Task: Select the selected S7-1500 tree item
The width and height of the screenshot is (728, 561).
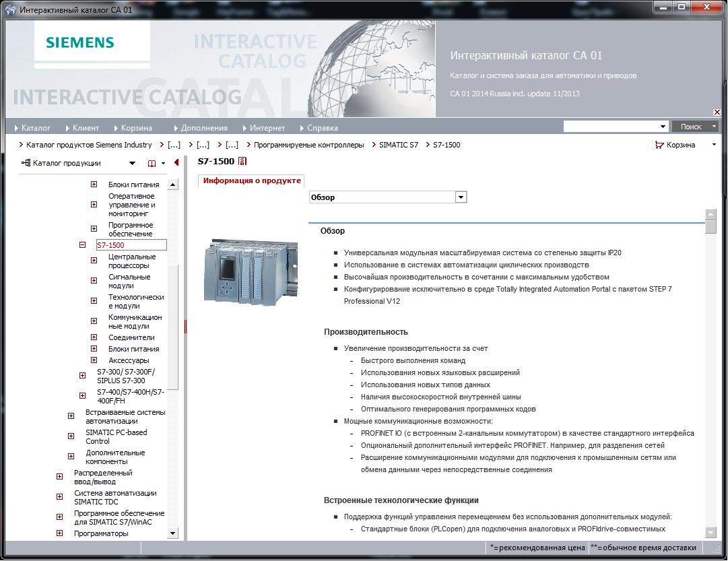Action: click(131, 245)
